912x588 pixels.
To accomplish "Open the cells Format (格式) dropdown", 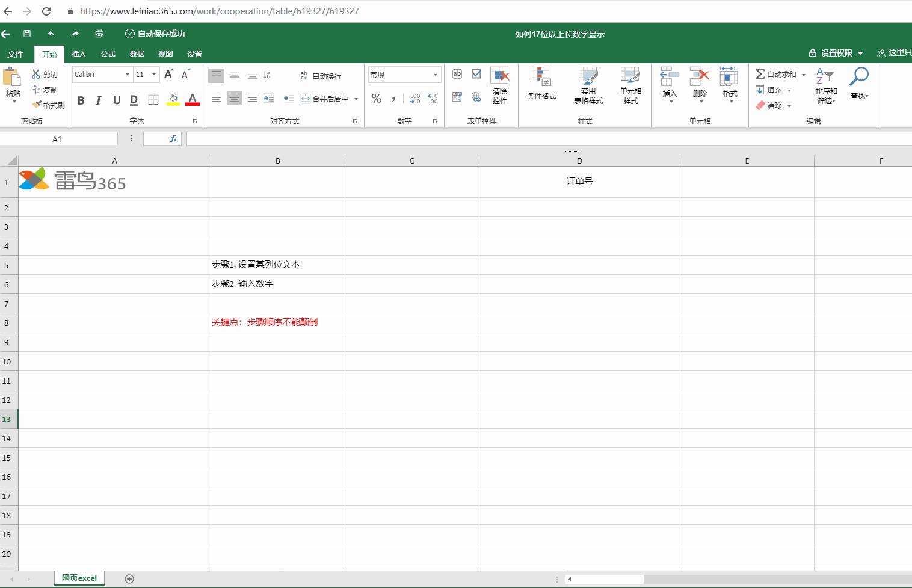I will 730,85.
